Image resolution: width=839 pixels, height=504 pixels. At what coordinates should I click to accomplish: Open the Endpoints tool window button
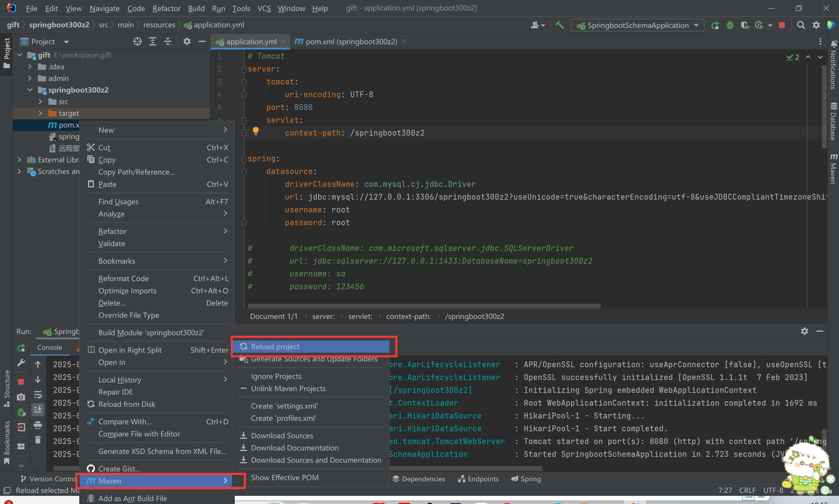pyautogui.click(x=478, y=478)
